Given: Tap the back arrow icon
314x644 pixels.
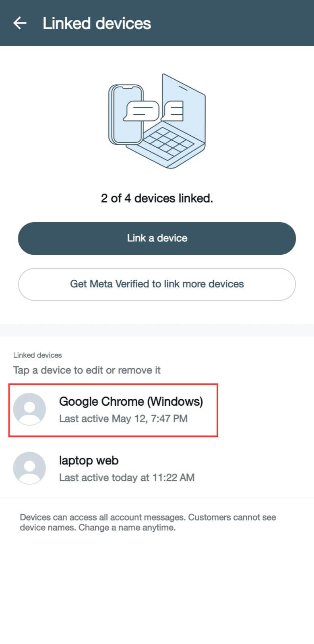Looking at the screenshot, I should pyautogui.click(x=20, y=23).
